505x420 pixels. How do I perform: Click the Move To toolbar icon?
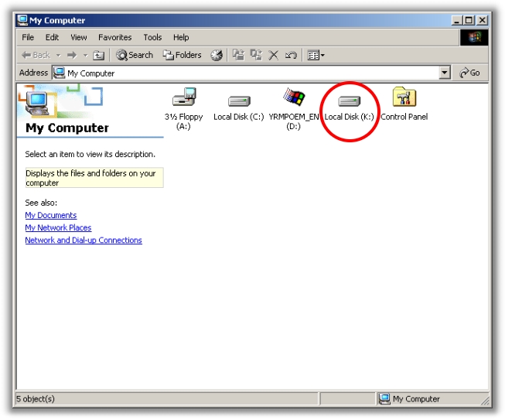pyautogui.click(x=238, y=56)
